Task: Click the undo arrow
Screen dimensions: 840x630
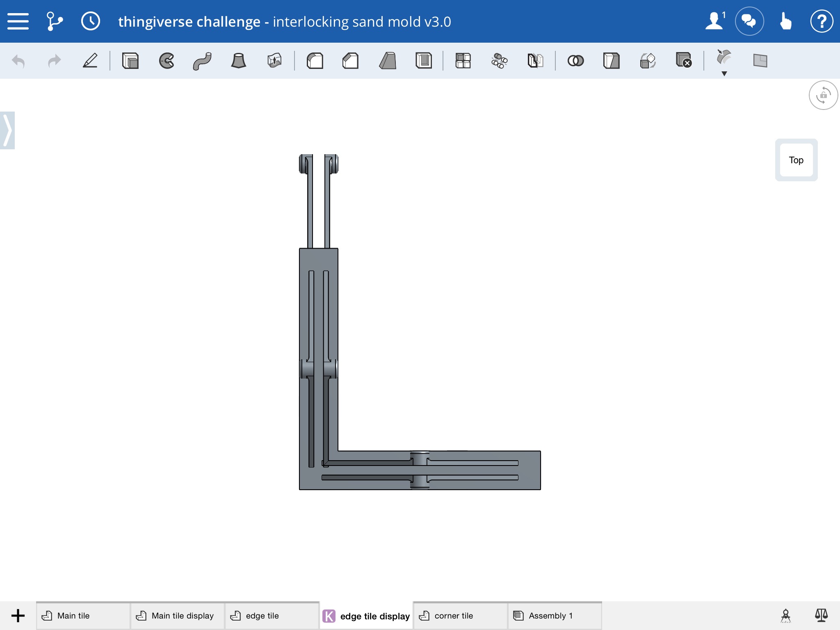Action: pyautogui.click(x=18, y=61)
